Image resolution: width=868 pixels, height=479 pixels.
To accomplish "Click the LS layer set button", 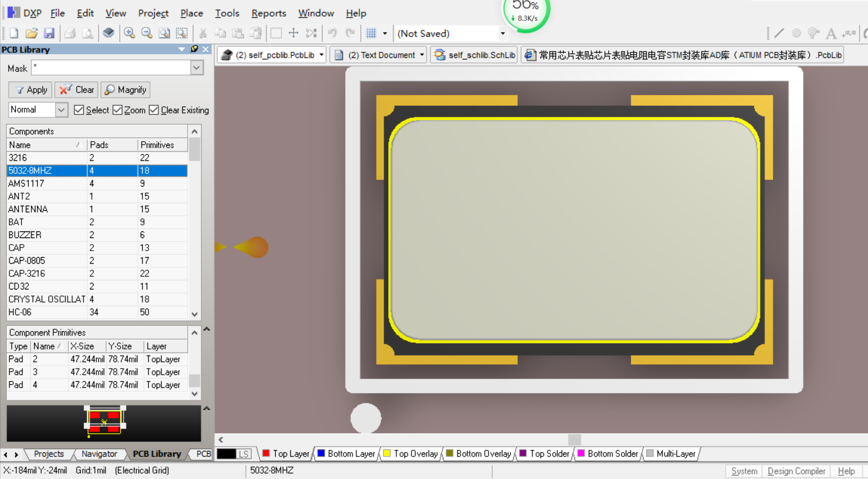I will coord(244,454).
